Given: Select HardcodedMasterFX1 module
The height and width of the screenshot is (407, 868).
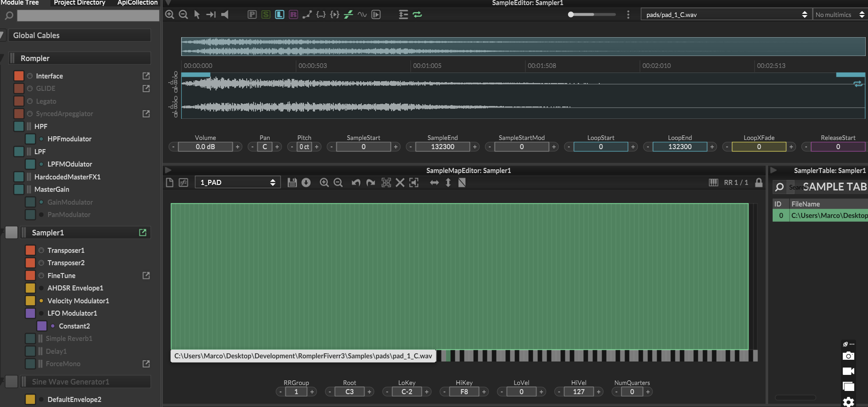Looking at the screenshot, I should point(67,177).
